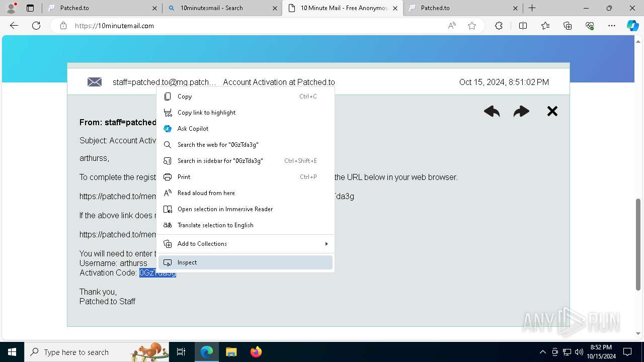Click the envelope icon in email header
Screen dimensions: 644x362
click(x=95, y=82)
